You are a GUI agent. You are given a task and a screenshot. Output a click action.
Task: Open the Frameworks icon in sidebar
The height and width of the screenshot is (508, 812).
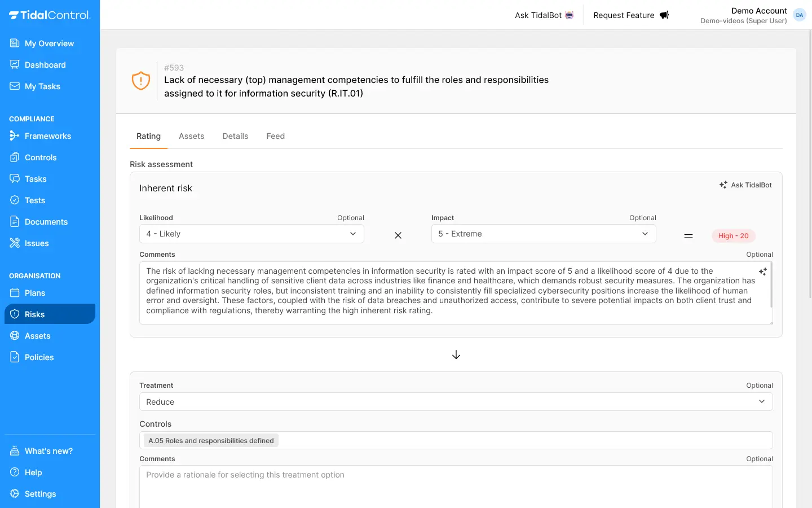[x=15, y=136]
